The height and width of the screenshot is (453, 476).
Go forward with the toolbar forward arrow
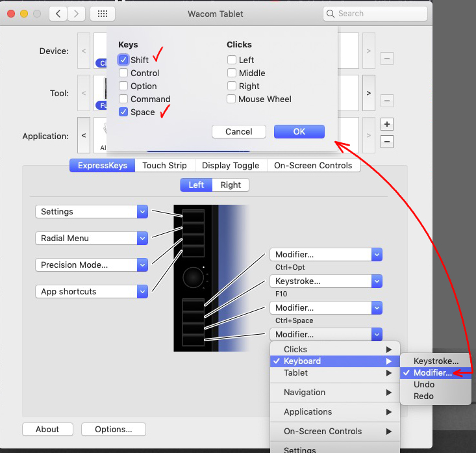point(76,14)
